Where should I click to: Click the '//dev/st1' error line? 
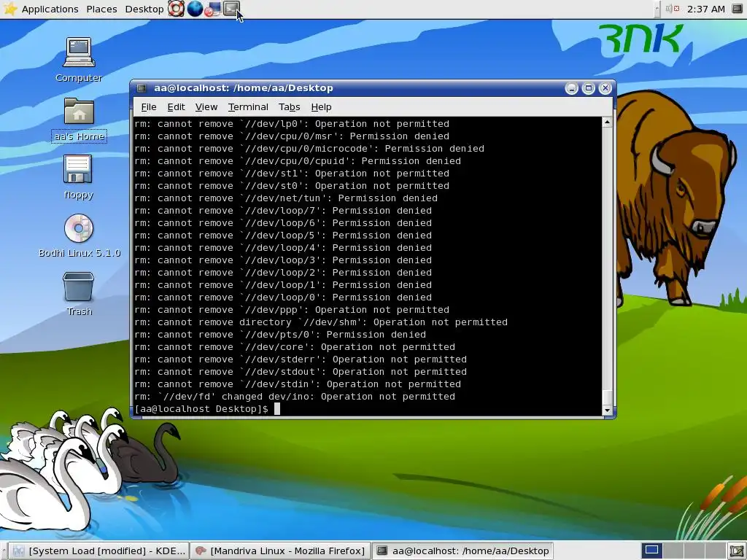click(x=292, y=174)
